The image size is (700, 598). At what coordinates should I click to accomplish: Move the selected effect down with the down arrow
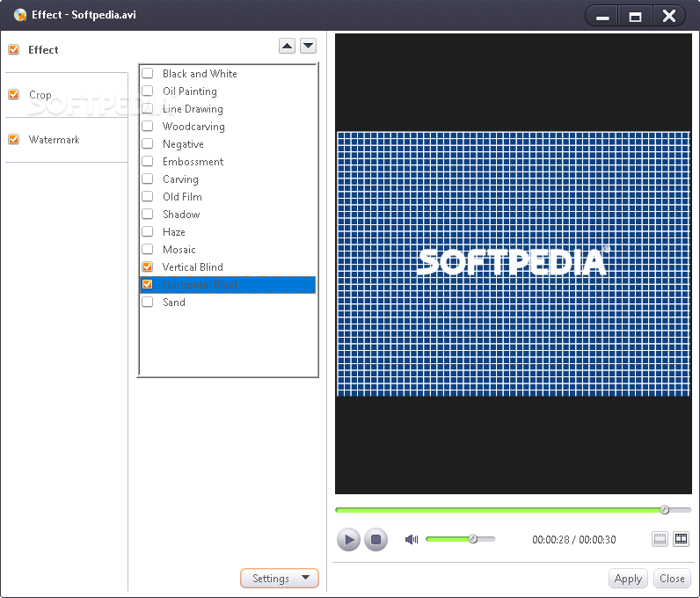tap(309, 46)
